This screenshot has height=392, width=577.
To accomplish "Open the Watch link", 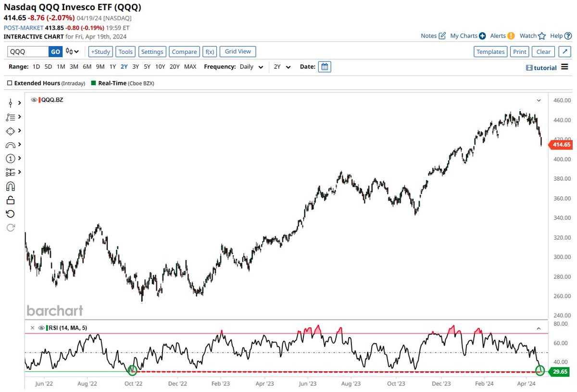I will point(528,36).
